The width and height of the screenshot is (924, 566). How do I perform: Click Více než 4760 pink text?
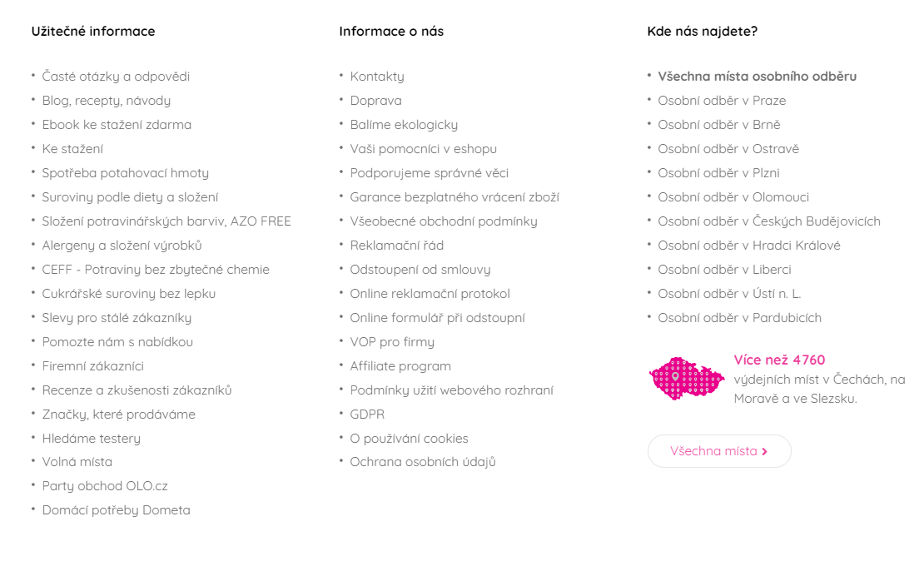point(779,360)
